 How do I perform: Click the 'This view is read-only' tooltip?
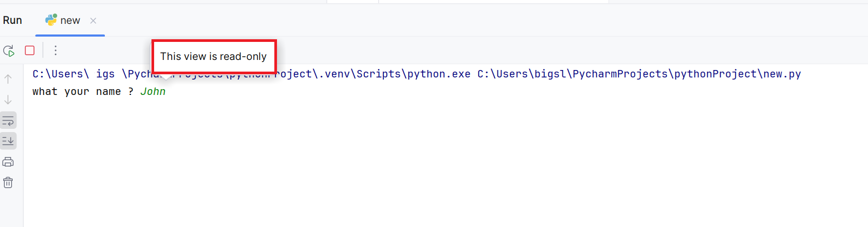(214, 56)
